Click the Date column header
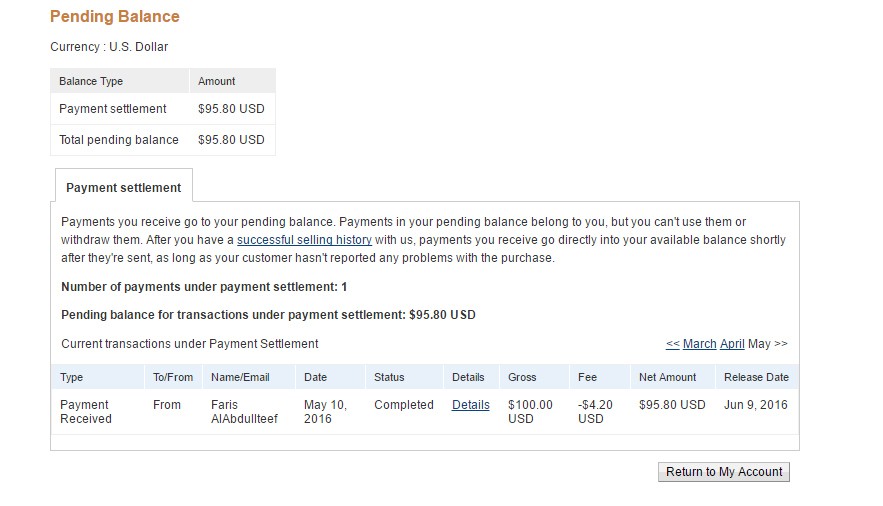The height and width of the screenshot is (506, 883). click(x=315, y=377)
